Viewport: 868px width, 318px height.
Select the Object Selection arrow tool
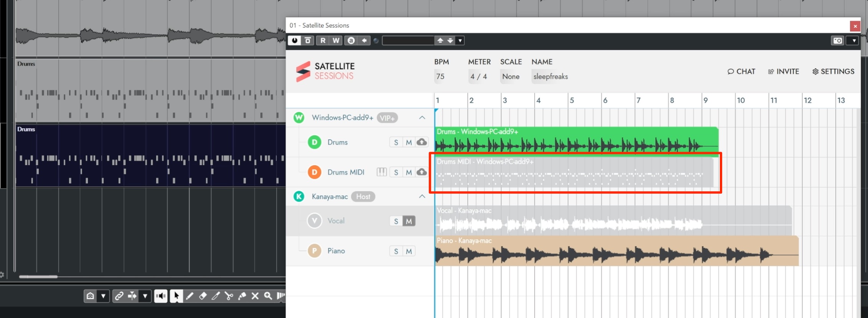pos(176,296)
